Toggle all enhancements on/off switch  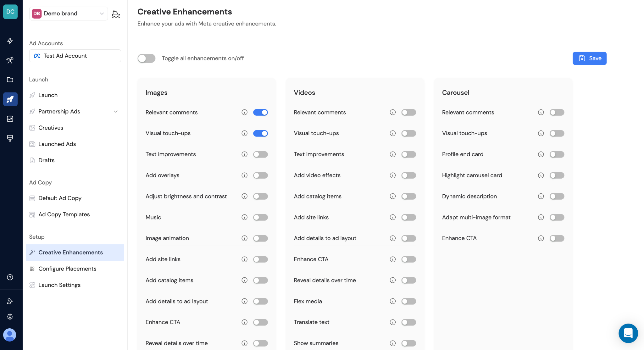pos(146,58)
